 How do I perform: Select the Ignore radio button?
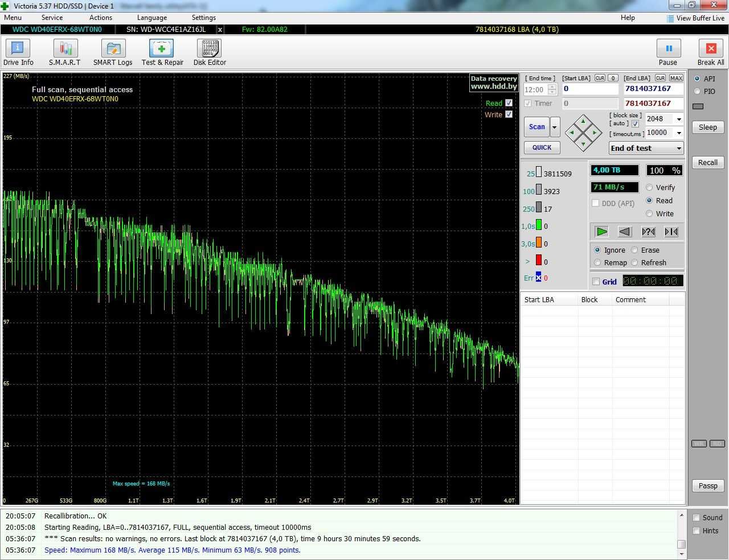pyautogui.click(x=597, y=250)
